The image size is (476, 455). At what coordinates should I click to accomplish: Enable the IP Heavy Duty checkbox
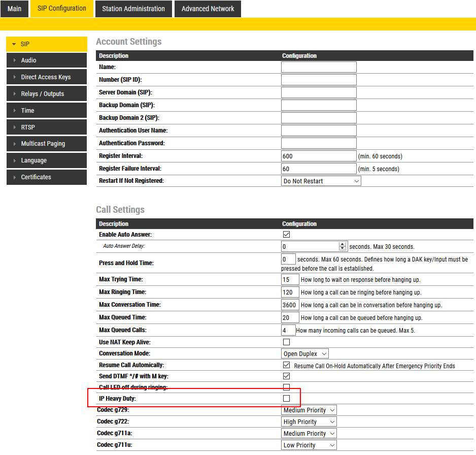click(x=286, y=399)
